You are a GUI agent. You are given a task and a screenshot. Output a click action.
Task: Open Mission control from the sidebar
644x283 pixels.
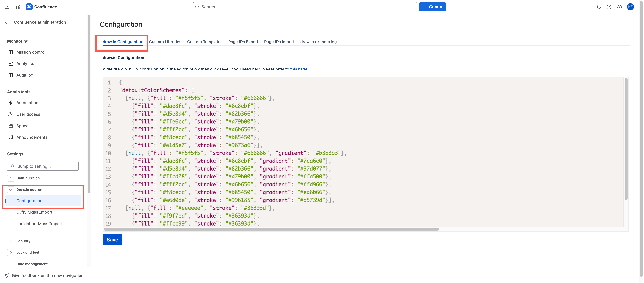(x=31, y=52)
